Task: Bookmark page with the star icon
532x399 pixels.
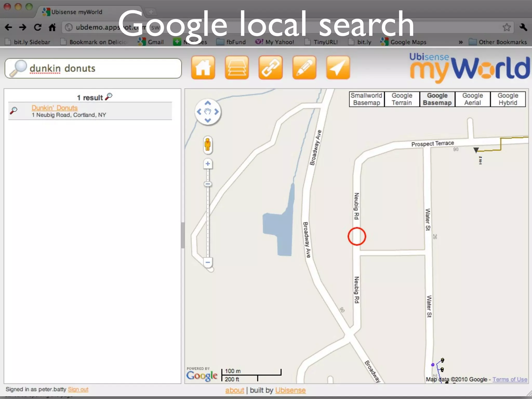Action: tap(507, 27)
